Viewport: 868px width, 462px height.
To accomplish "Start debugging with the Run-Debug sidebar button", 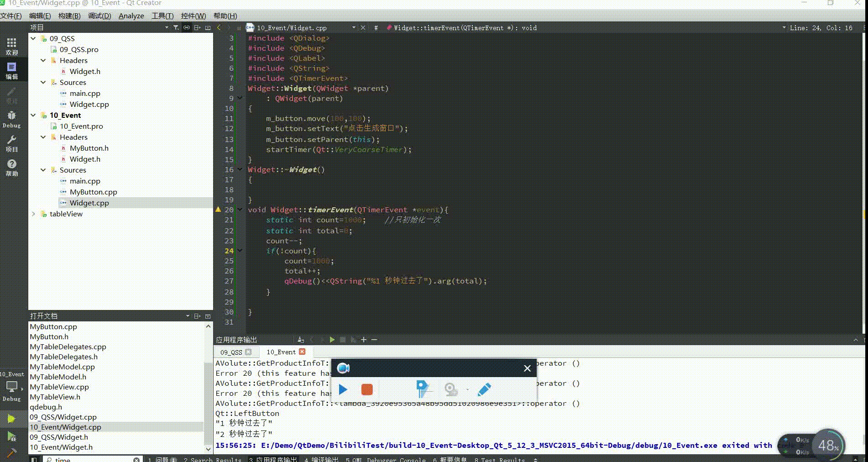I will point(12,437).
